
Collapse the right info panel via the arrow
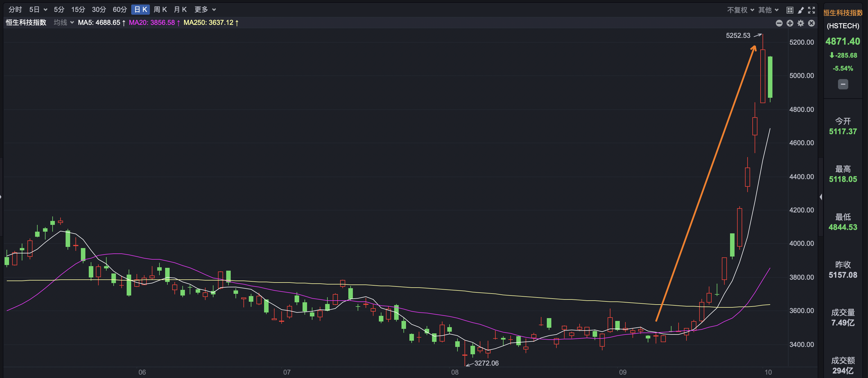822,197
